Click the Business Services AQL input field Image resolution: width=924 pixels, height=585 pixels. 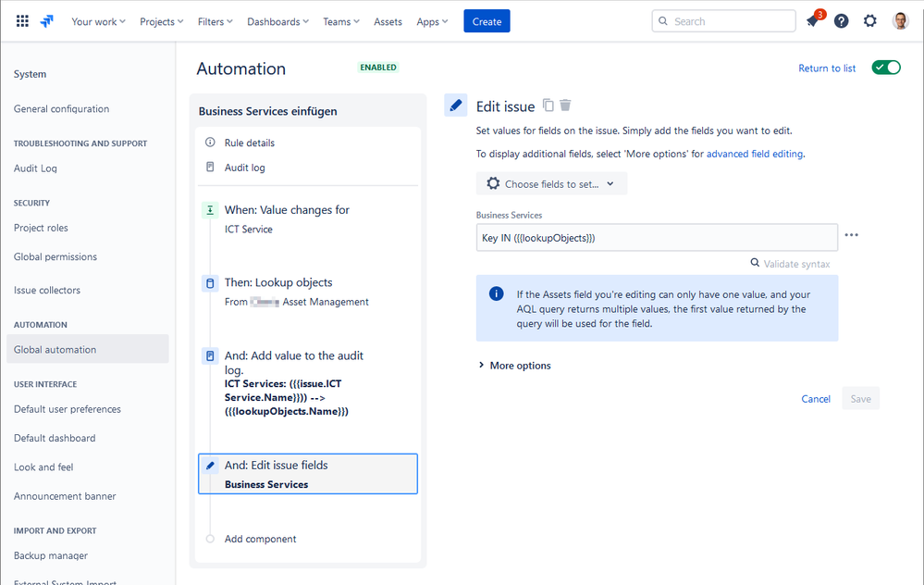pos(657,238)
